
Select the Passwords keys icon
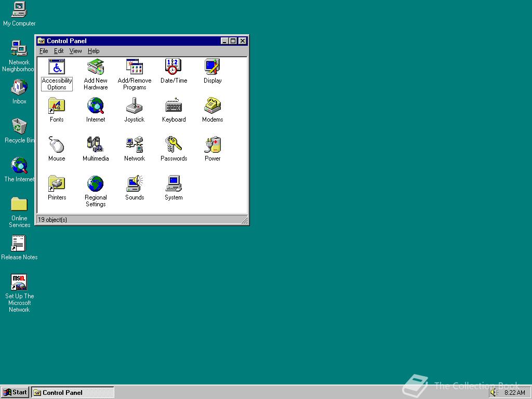tap(174, 145)
